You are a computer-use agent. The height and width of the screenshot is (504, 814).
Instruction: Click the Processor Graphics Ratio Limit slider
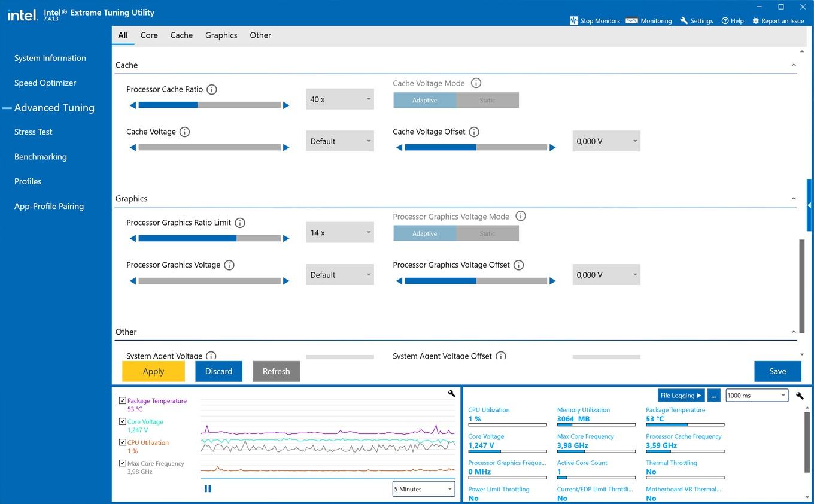click(x=209, y=238)
